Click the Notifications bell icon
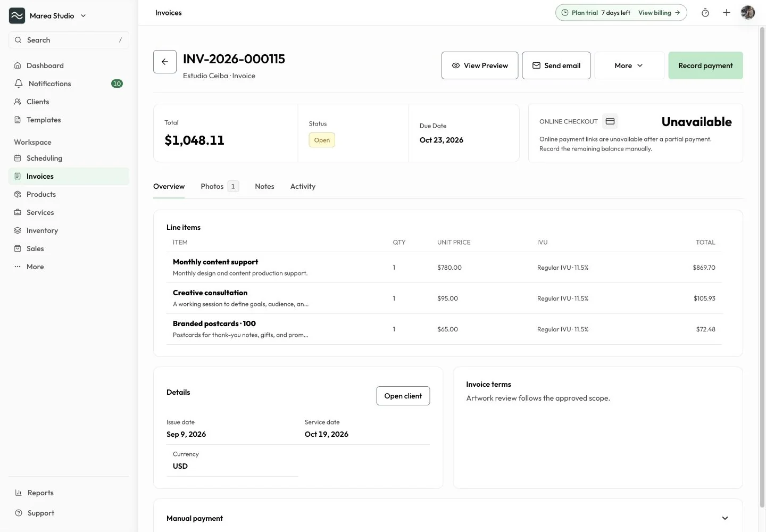This screenshot has height=532, width=766. pyautogui.click(x=19, y=84)
